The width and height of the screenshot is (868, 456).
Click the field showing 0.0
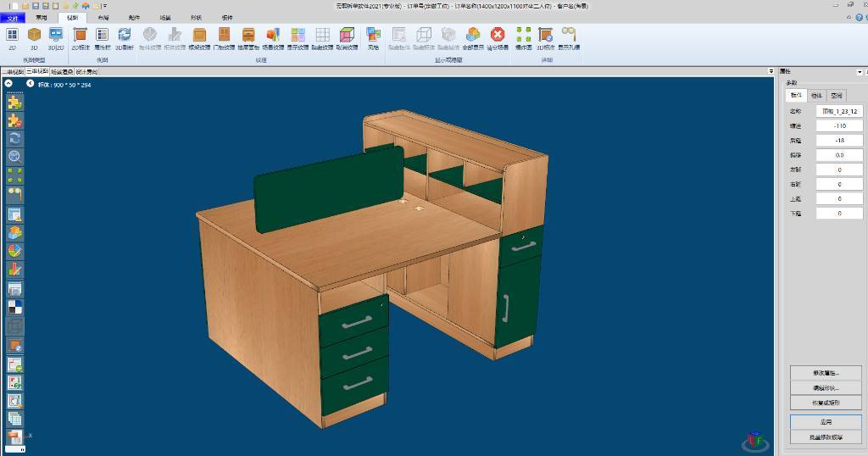coord(840,155)
